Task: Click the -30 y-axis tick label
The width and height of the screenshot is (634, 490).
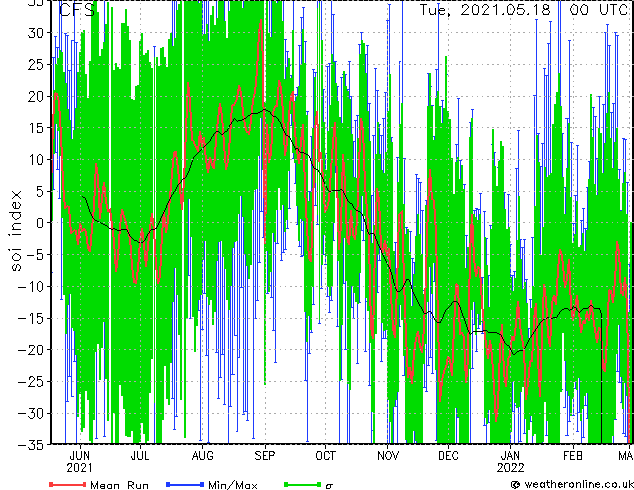Action: pos(30,414)
